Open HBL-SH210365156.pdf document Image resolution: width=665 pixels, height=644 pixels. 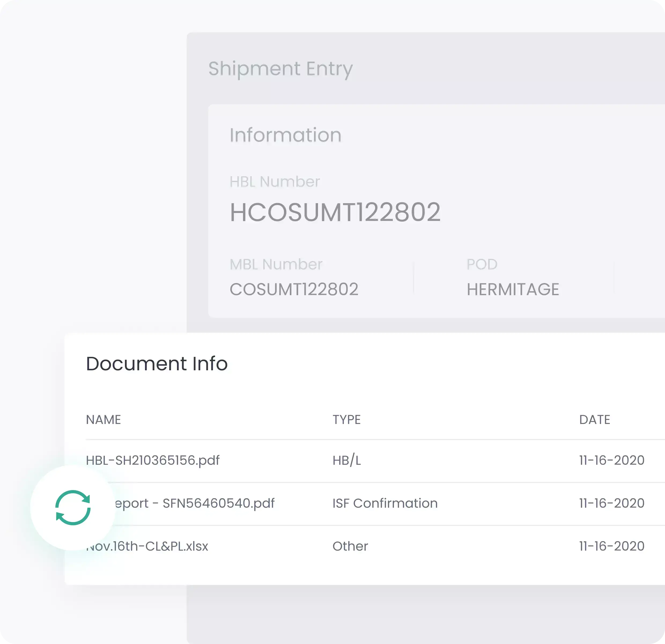(x=153, y=460)
